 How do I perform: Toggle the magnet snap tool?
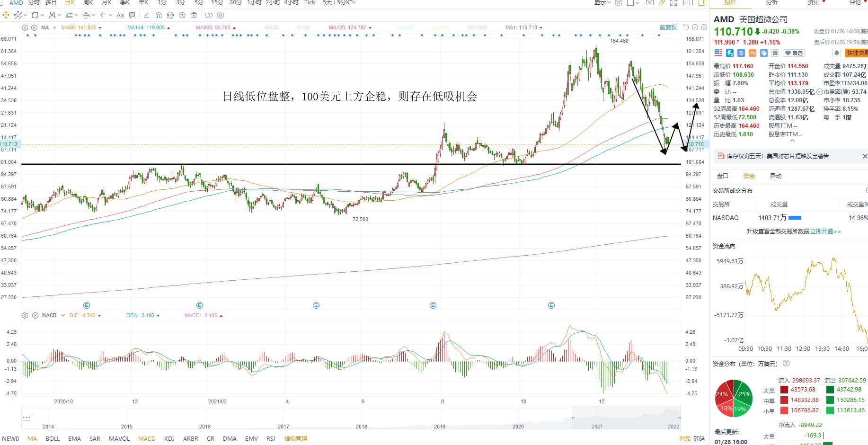(x=159, y=15)
